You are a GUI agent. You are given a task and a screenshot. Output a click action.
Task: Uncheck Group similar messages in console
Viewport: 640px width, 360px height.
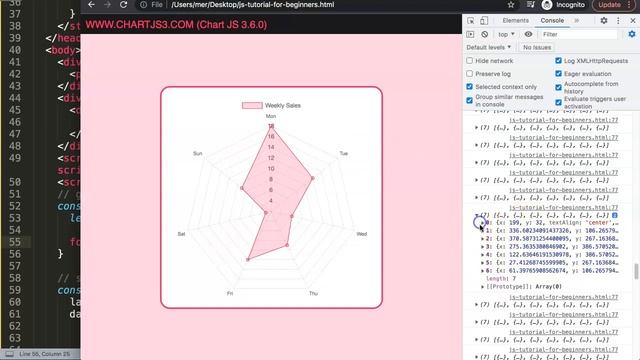point(469,100)
